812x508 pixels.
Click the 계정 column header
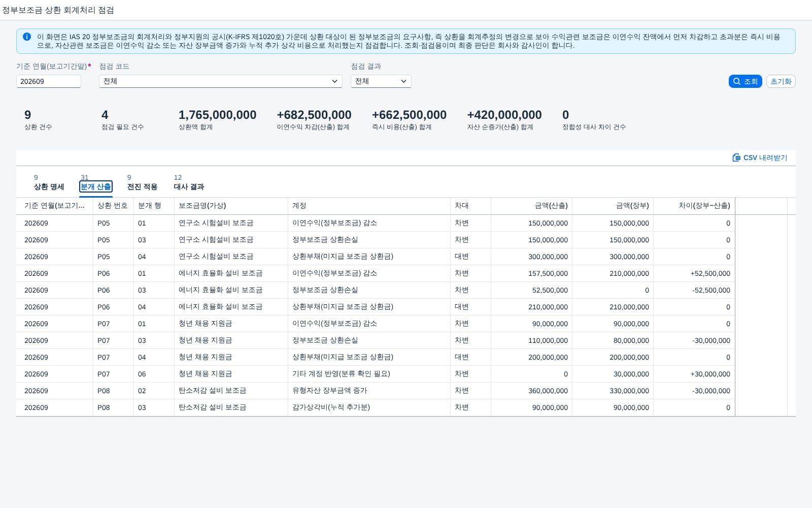(369, 206)
